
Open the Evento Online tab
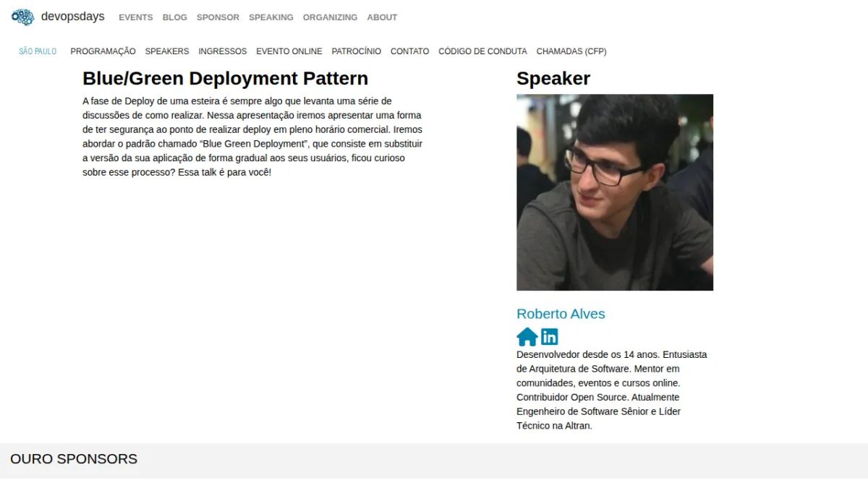[x=289, y=51]
